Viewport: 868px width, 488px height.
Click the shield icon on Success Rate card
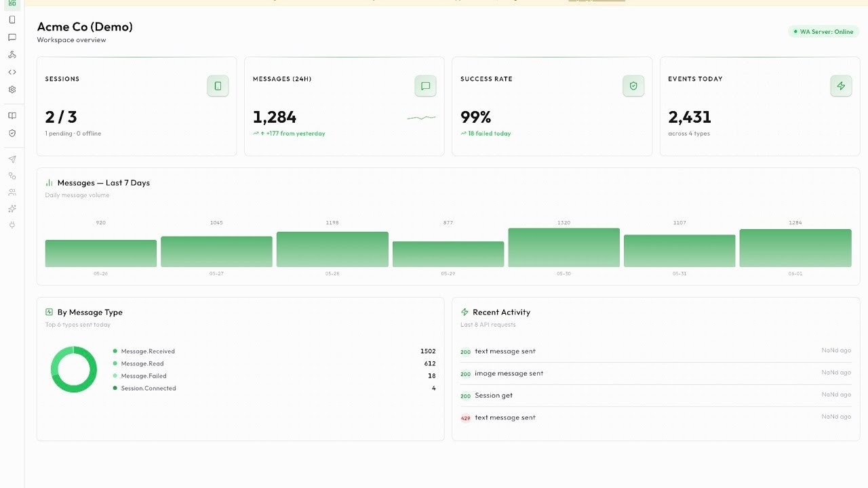(x=633, y=86)
